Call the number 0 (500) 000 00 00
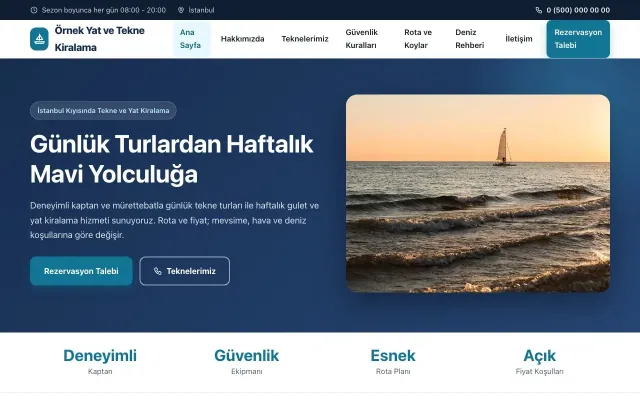 click(x=578, y=10)
